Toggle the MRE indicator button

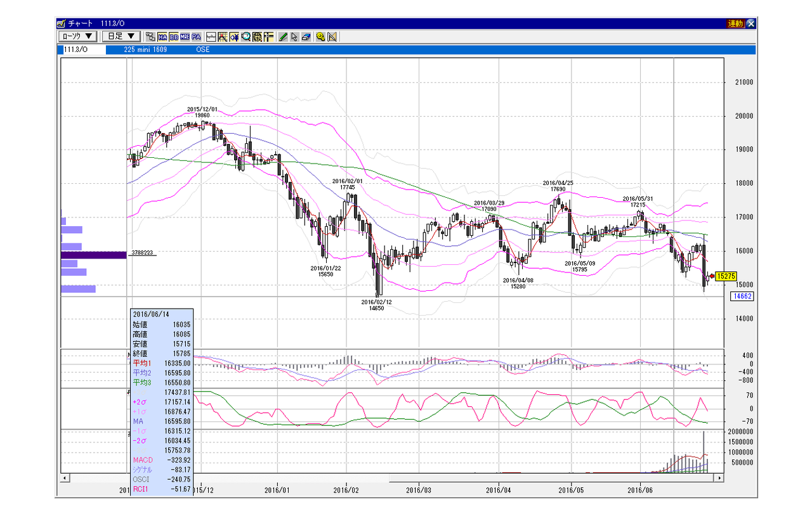185,37
